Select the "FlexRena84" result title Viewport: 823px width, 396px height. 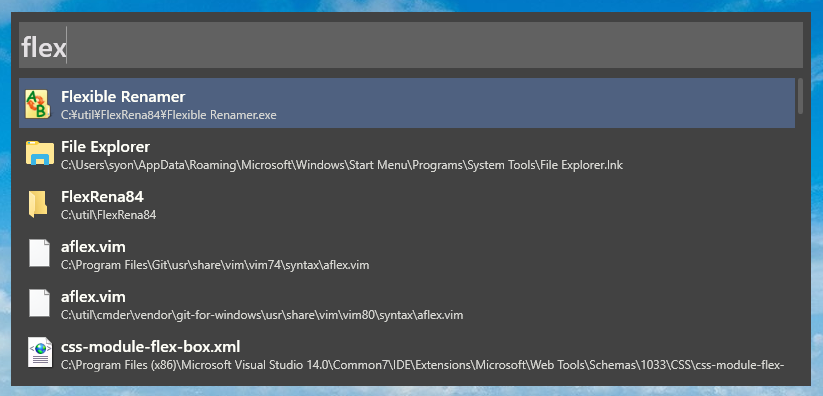tap(102, 197)
